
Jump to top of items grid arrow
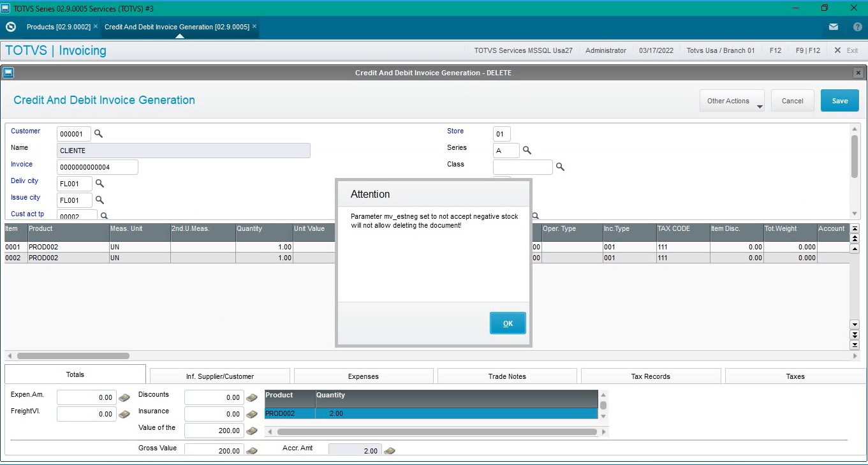(855, 228)
